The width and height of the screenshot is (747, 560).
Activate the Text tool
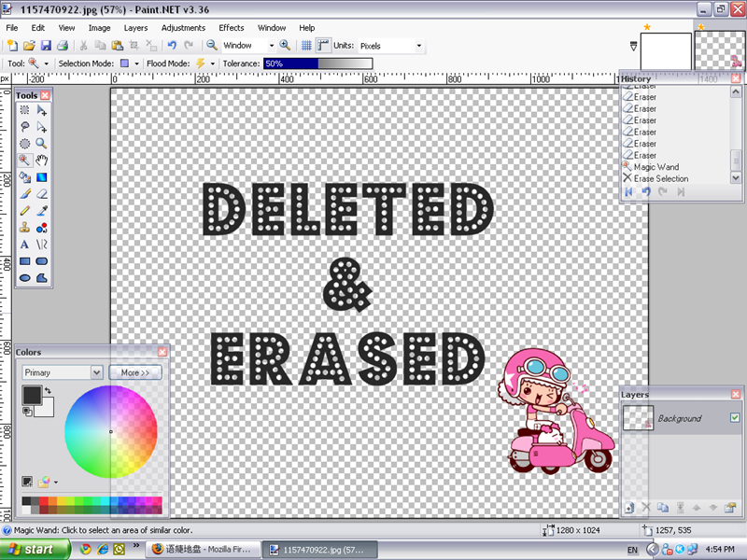(25, 244)
